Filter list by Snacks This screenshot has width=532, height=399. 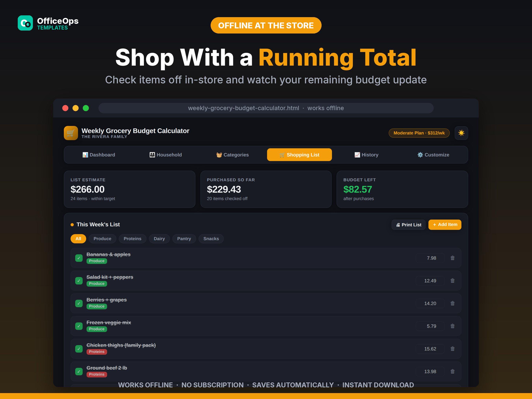(x=211, y=239)
